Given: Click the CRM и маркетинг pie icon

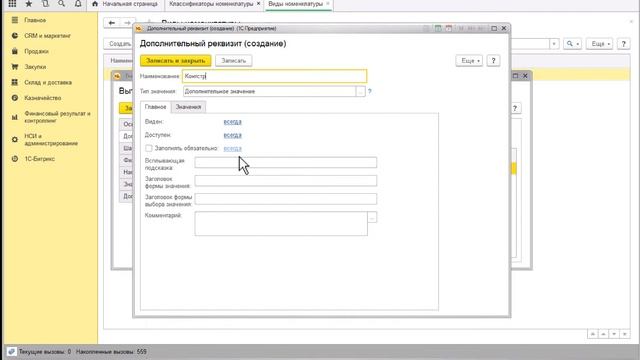Looking at the screenshot, I should click(15, 36).
